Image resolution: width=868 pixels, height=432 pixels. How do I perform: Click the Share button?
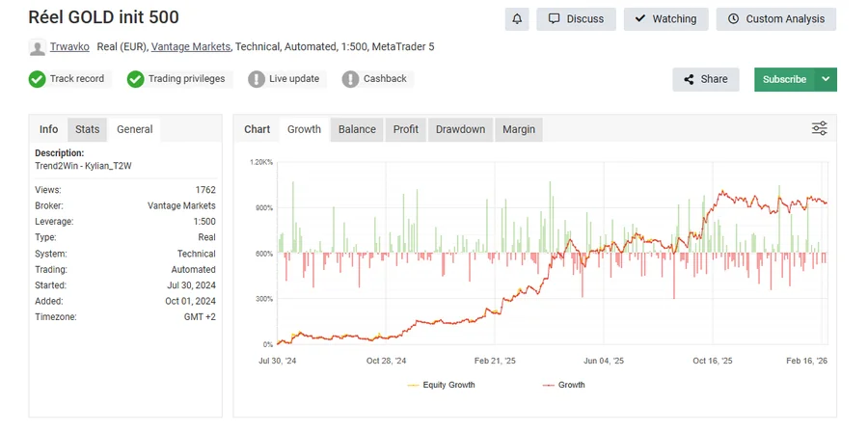[x=706, y=79]
